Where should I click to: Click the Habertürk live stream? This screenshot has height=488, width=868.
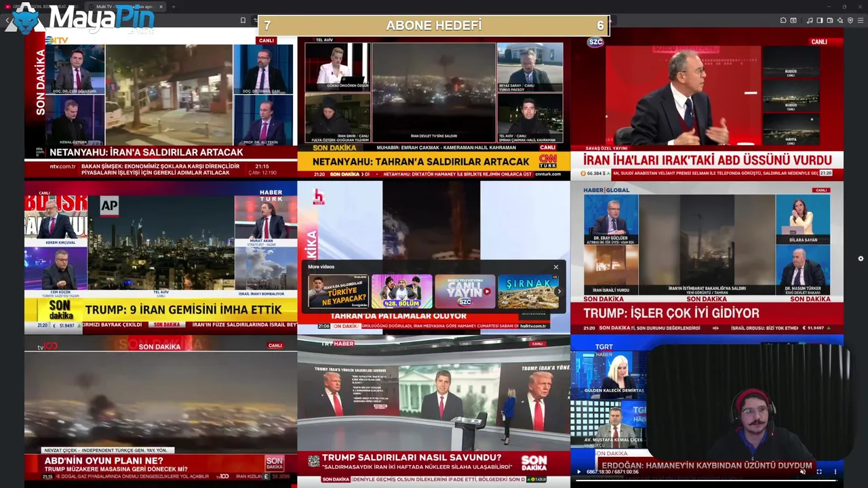161,258
